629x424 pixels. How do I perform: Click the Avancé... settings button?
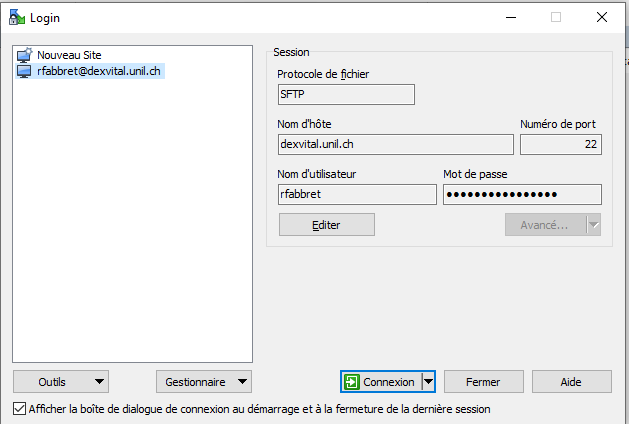click(544, 225)
